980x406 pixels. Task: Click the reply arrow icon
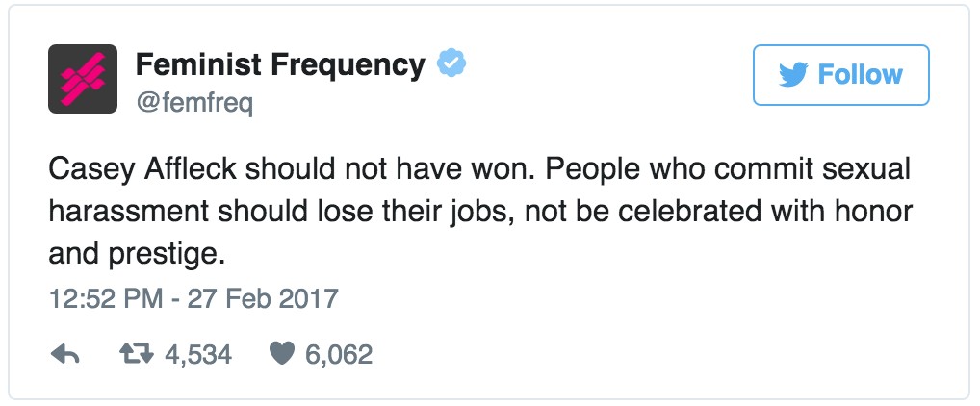click(64, 354)
